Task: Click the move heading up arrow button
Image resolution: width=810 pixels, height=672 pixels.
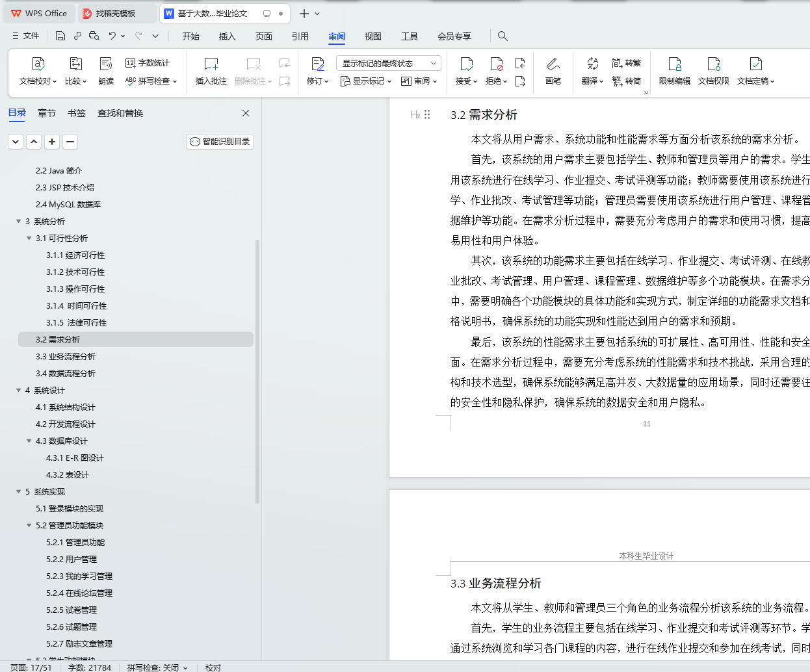Action: tap(34, 141)
